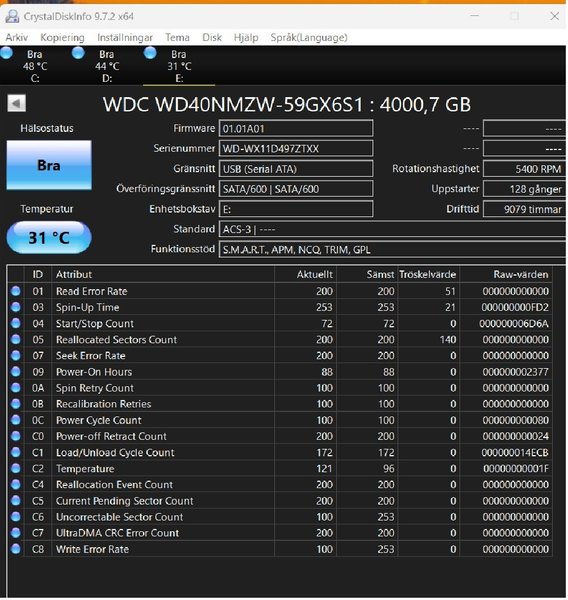Screen dimensions: 568x600
Task: Click the Spin-Up Time raw value 000000000FD2
Action: [x=515, y=307]
